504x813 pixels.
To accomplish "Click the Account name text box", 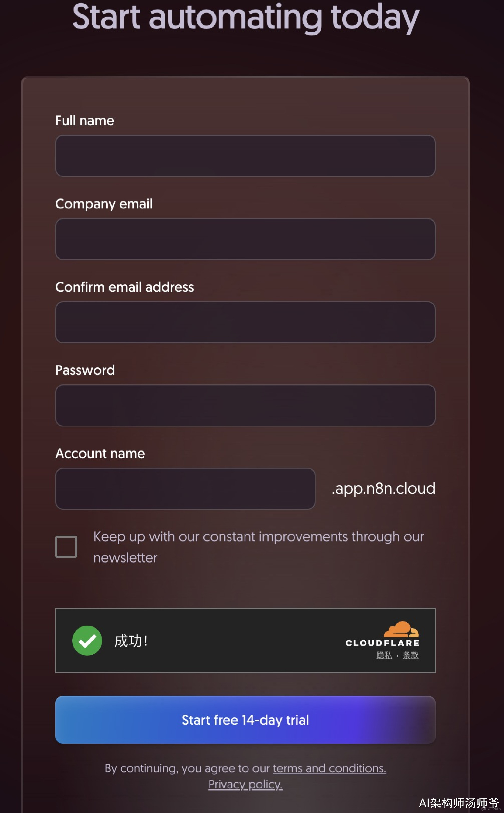I will (x=185, y=489).
